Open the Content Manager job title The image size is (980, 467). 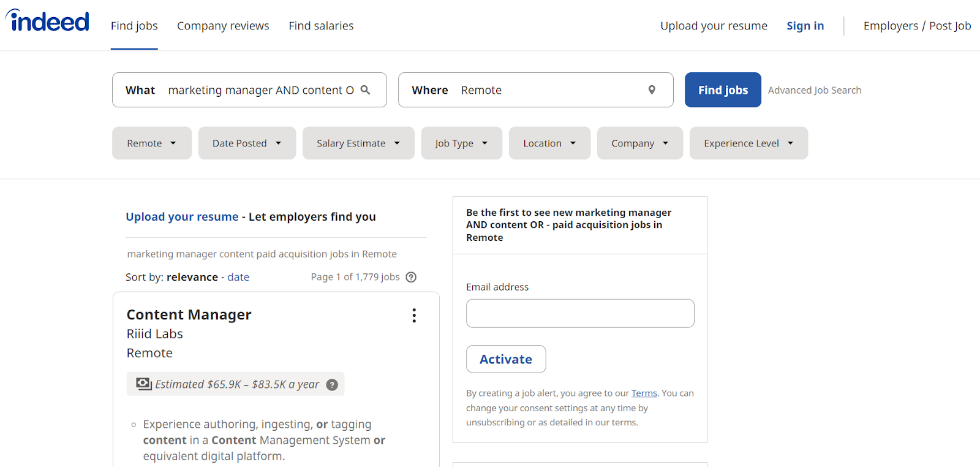pos(189,314)
